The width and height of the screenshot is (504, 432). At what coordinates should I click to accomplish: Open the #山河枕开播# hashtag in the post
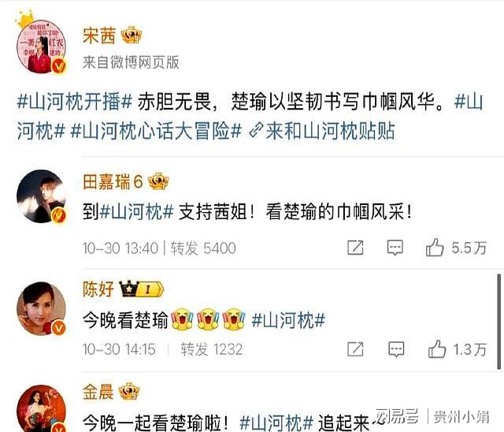(x=74, y=102)
